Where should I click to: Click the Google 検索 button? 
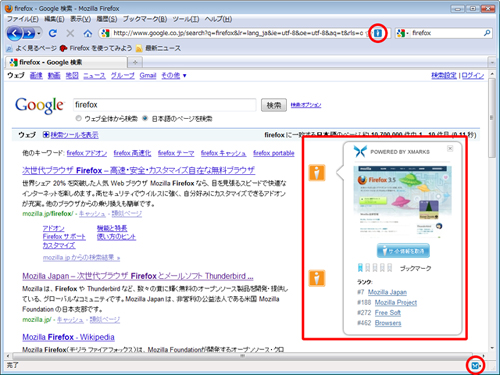click(x=274, y=105)
